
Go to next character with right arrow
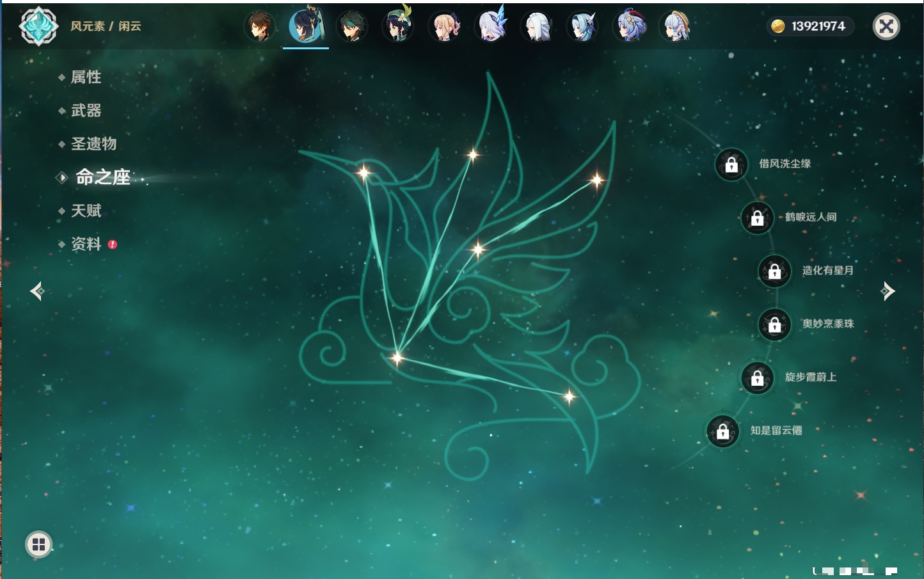888,291
